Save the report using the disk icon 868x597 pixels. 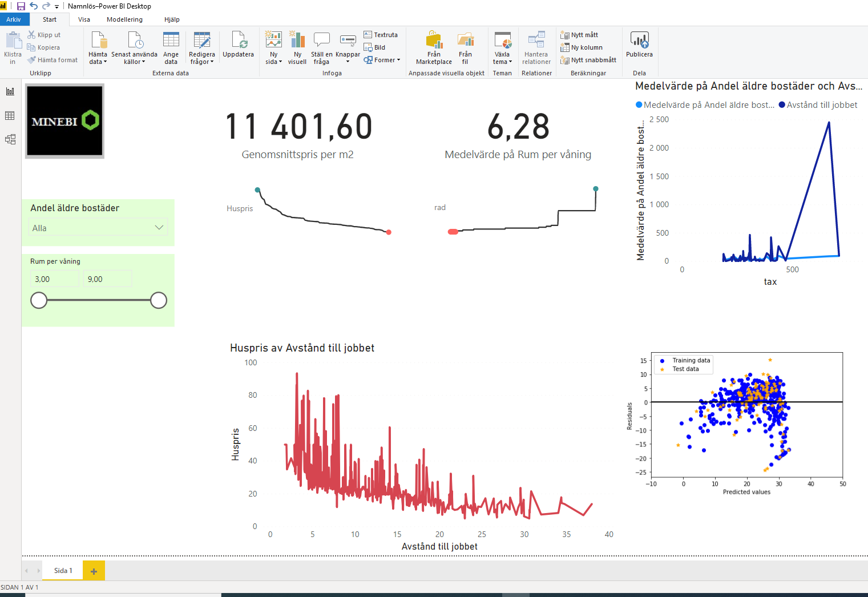(x=21, y=6)
